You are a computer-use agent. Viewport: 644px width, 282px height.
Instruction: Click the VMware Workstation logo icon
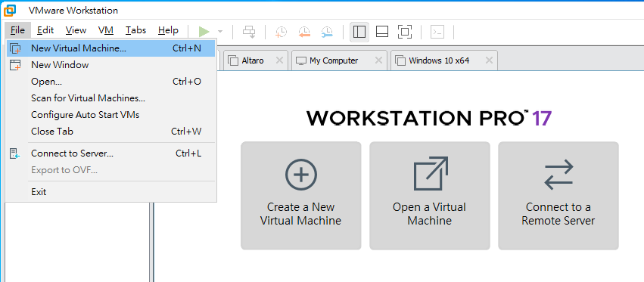point(10,11)
